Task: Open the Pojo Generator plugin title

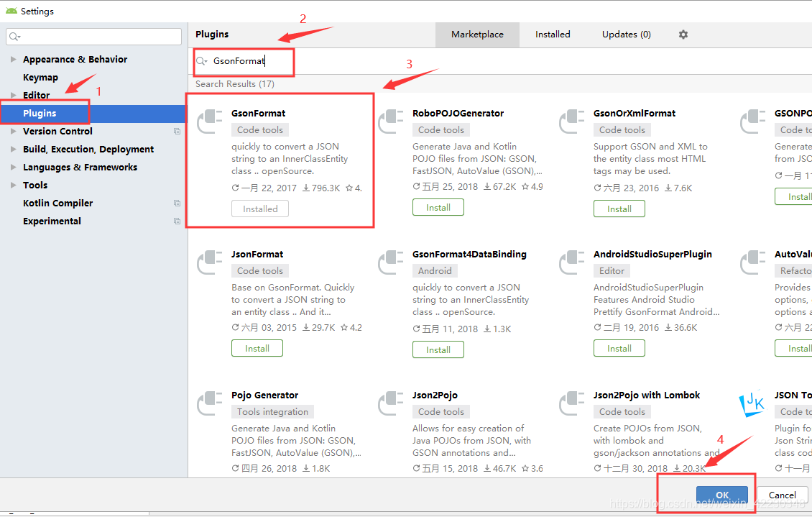Action: coord(264,395)
